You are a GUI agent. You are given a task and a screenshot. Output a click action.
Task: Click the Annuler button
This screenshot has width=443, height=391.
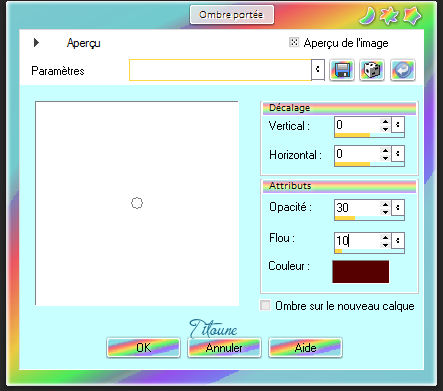224,348
